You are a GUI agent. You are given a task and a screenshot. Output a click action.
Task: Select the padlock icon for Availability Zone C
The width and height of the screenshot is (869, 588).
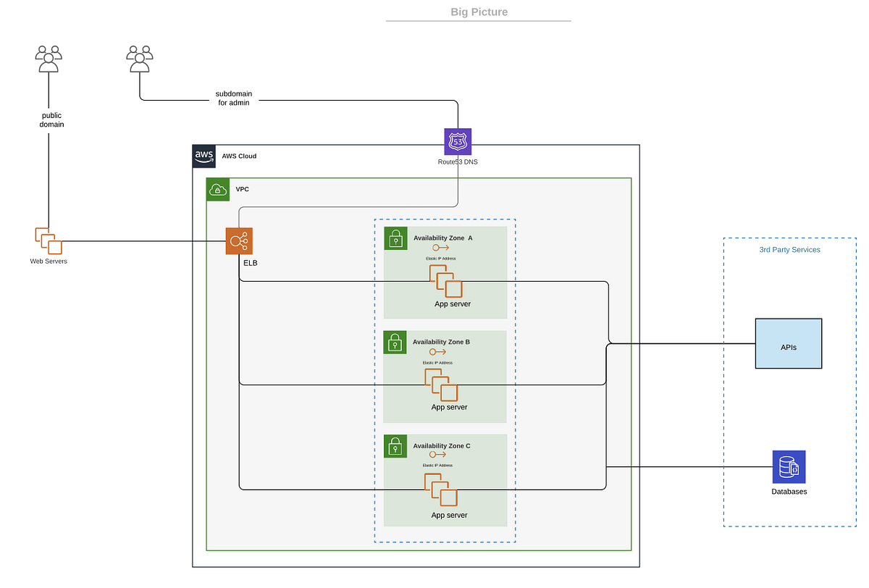click(x=395, y=445)
